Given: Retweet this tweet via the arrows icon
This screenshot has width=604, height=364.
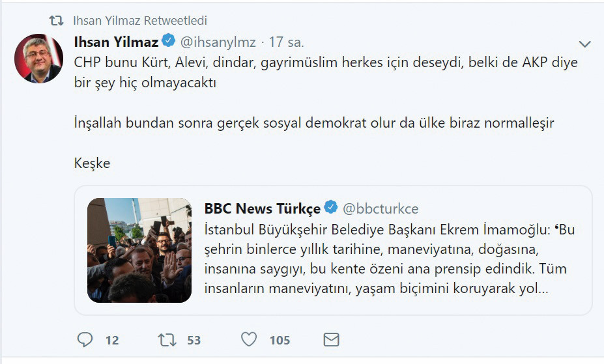Looking at the screenshot, I should [167, 339].
